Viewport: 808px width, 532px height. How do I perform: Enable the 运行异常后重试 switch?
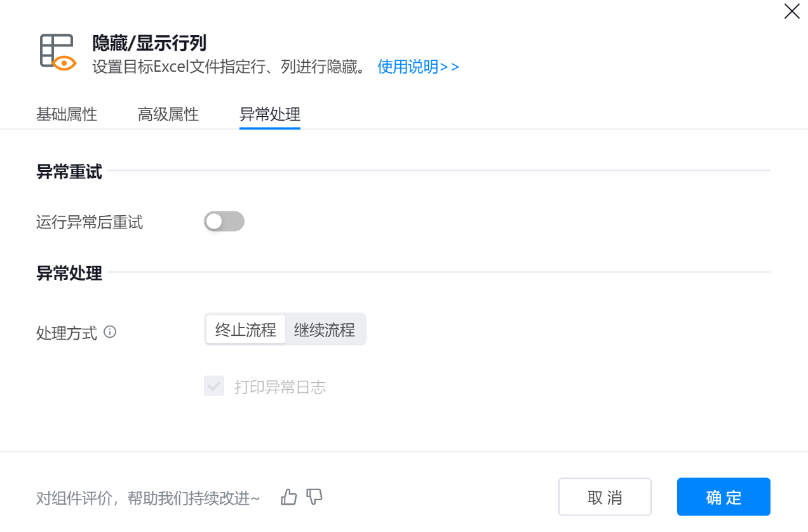224,222
